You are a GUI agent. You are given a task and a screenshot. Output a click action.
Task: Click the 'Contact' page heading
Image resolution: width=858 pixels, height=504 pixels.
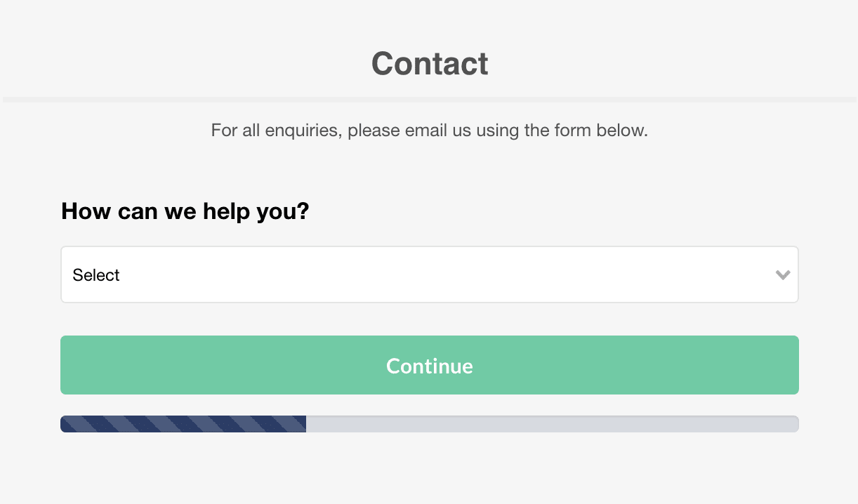429,63
